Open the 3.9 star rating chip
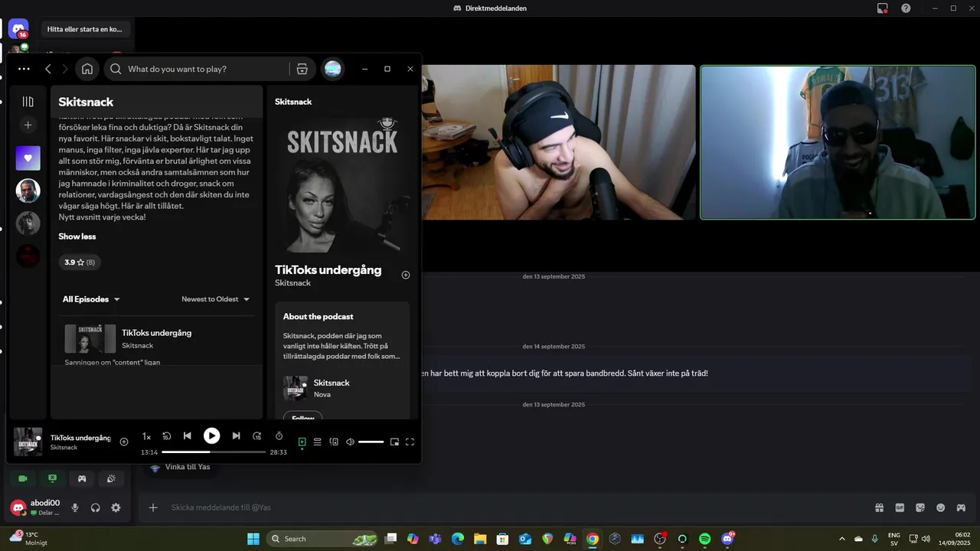Screen dimensions: 980x551 [x=80, y=262]
